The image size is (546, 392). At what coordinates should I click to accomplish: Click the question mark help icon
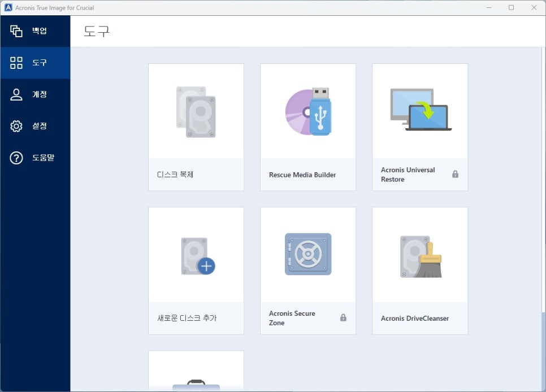pos(16,158)
